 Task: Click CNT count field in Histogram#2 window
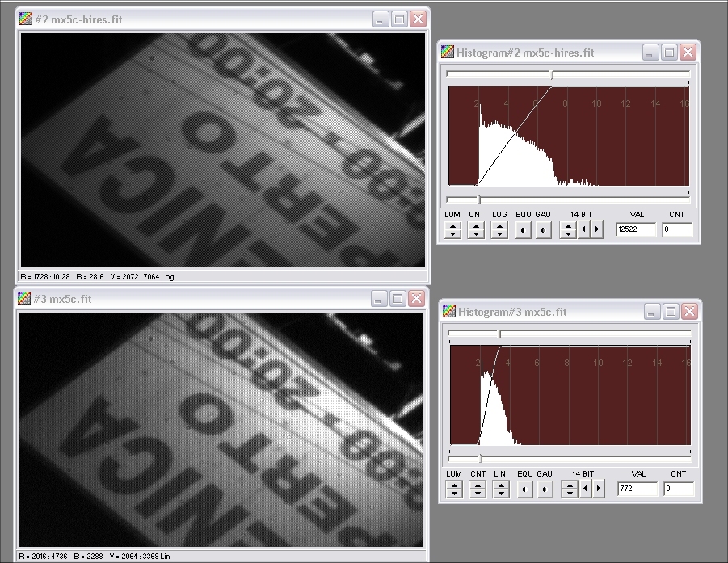point(677,229)
